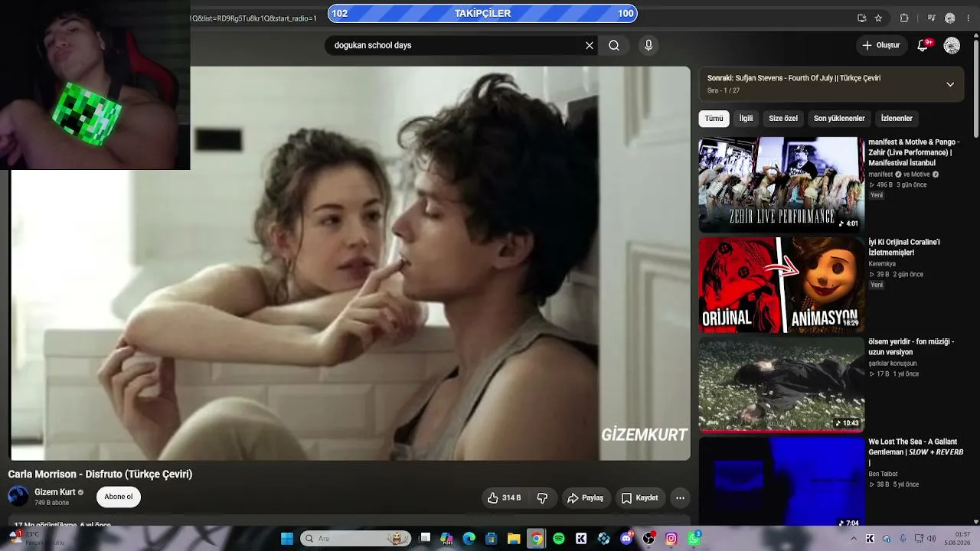Open the YouTube account avatar menu
This screenshot has height=551, width=980.
(x=952, y=45)
